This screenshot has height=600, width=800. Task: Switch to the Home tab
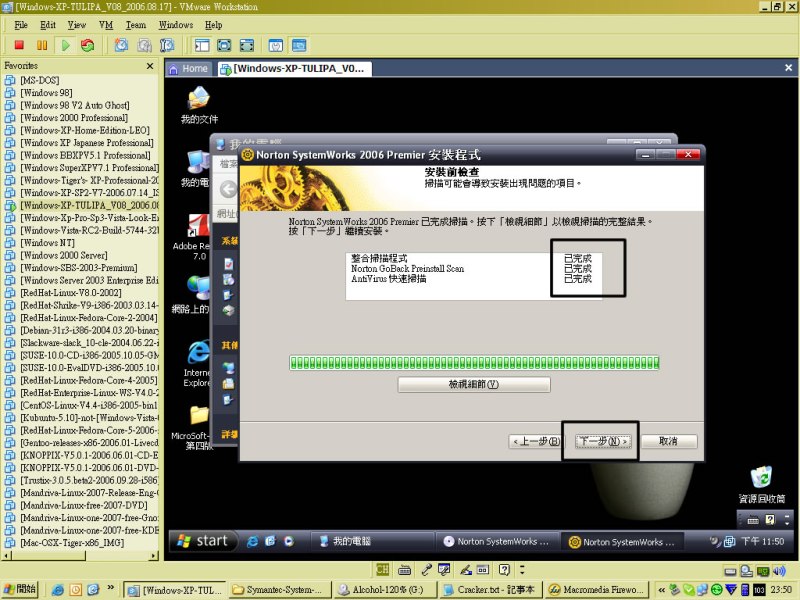(189, 69)
